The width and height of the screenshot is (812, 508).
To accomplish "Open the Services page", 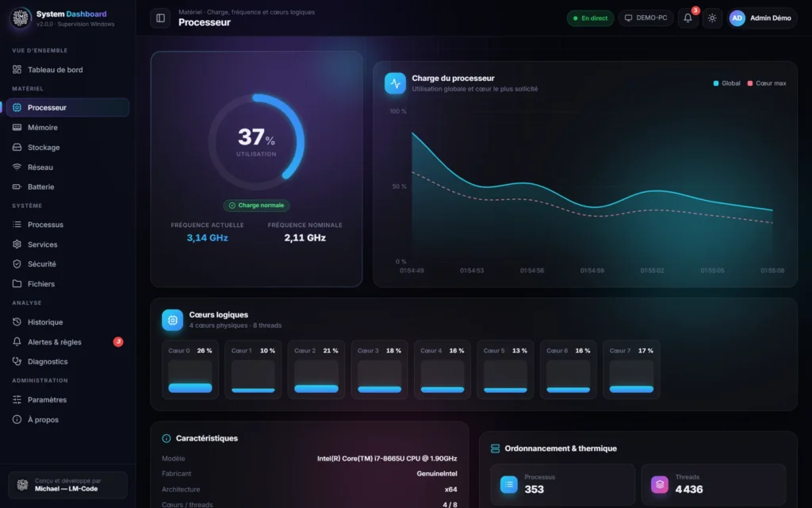I will [x=68, y=244].
